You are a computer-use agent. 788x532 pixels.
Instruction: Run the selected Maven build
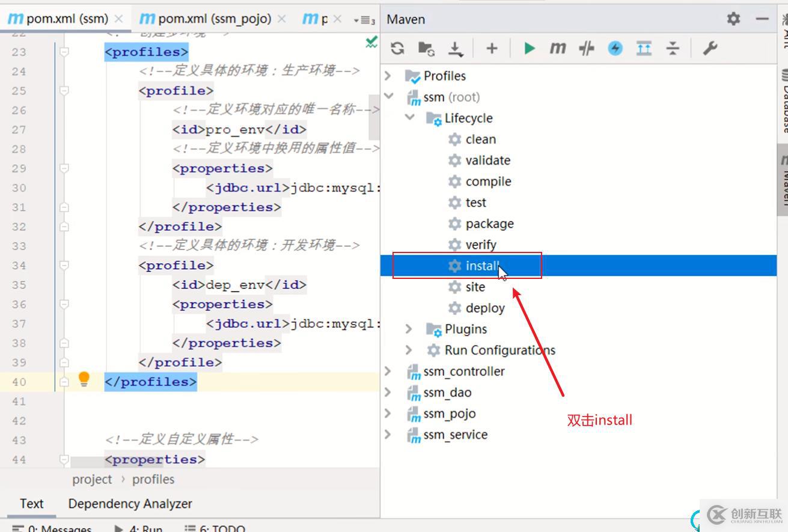(530, 48)
